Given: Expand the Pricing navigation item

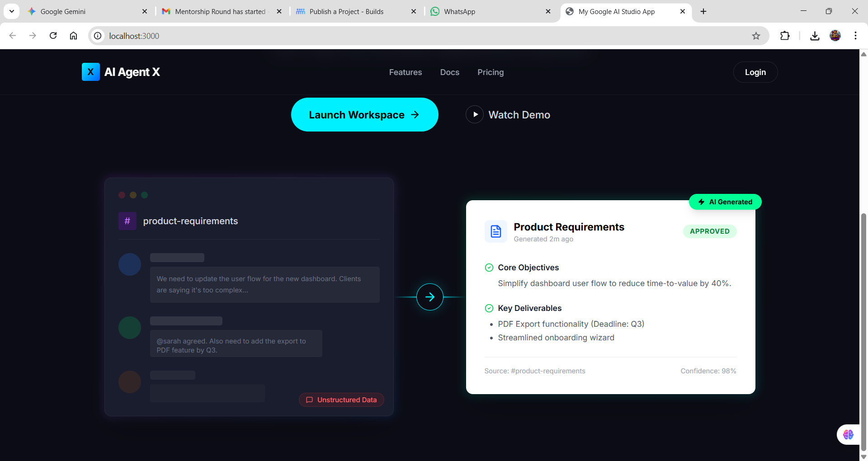Looking at the screenshot, I should pos(491,72).
